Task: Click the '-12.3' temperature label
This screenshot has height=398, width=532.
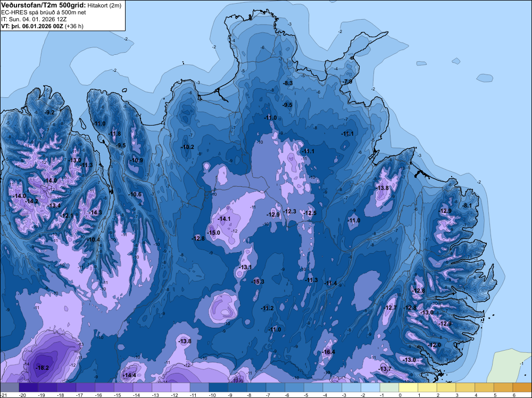Action: pyautogui.click(x=290, y=211)
